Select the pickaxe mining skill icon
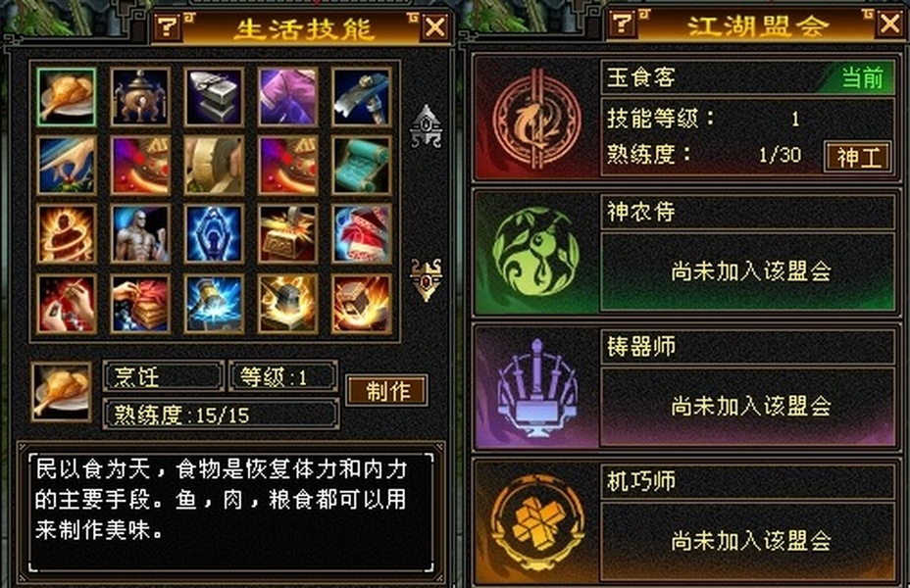910x588 pixels. pos(362,97)
